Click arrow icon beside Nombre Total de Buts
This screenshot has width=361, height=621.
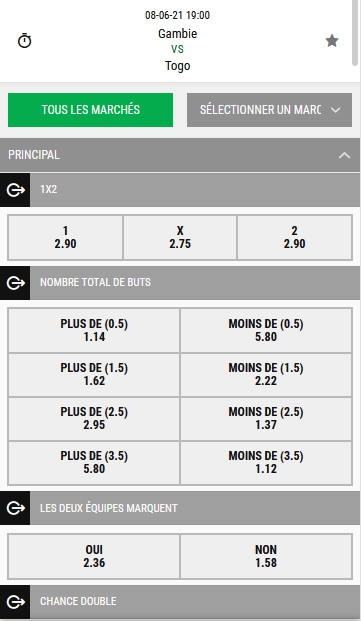point(15,283)
